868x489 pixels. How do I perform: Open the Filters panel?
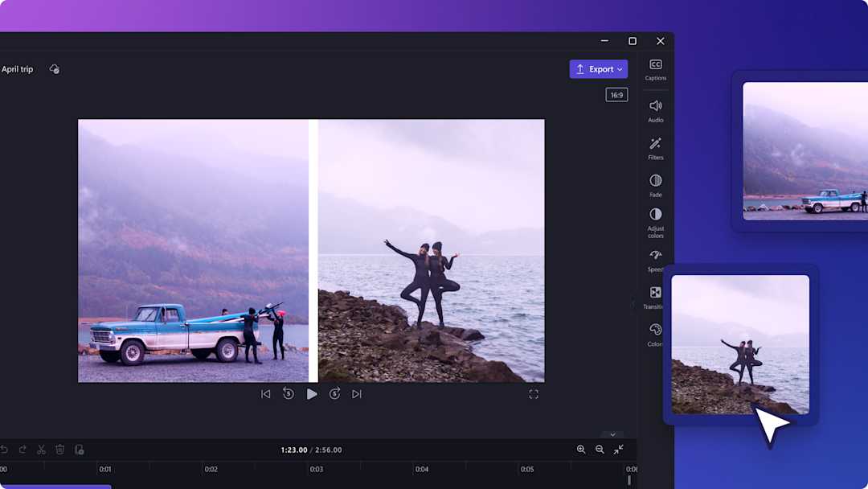pyautogui.click(x=656, y=147)
